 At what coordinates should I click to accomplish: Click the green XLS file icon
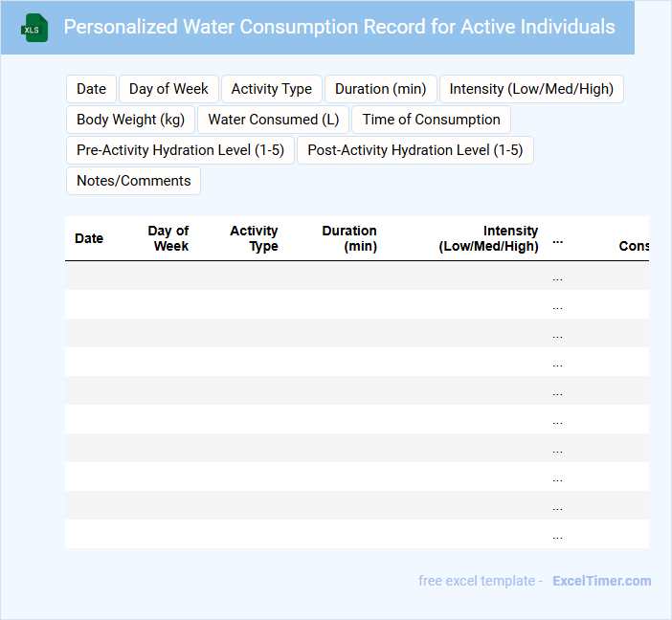(35, 28)
